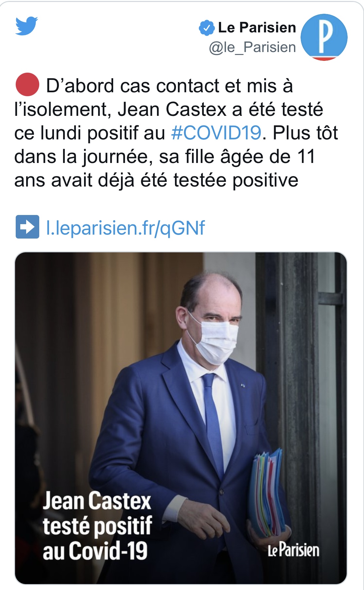Click 'testée positive' in the tweet text
The width and height of the screenshot is (364, 590).
(x=236, y=180)
